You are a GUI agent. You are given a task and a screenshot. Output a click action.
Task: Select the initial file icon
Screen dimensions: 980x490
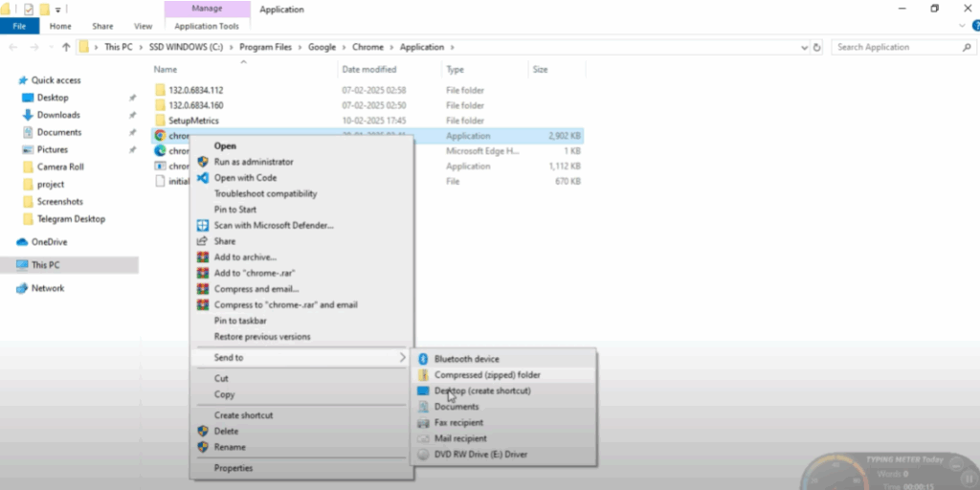[x=160, y=181]
